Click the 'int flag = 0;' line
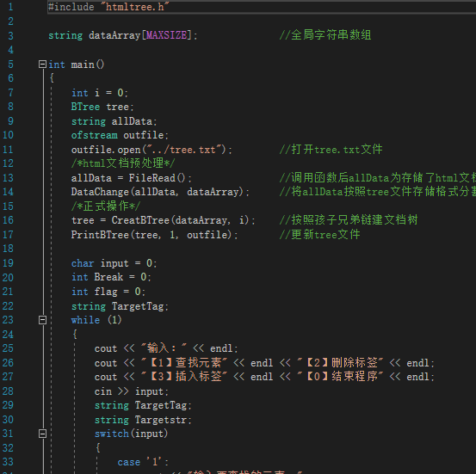 (x=108, y=292)
